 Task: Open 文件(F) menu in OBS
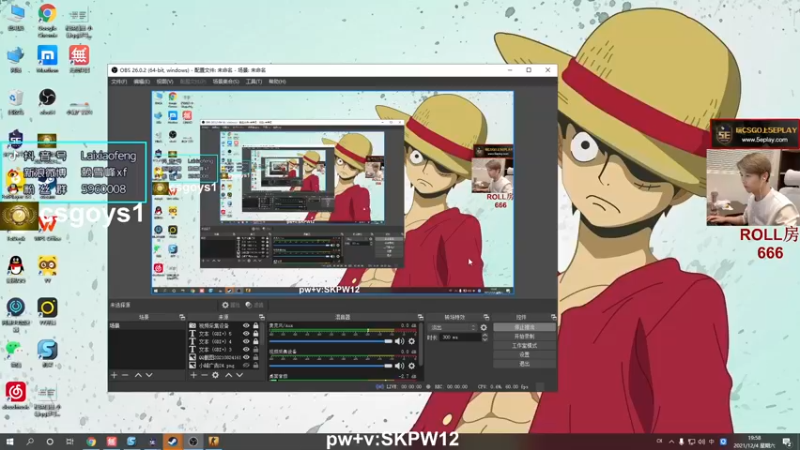pyautogui.click(x=119, y=82)
